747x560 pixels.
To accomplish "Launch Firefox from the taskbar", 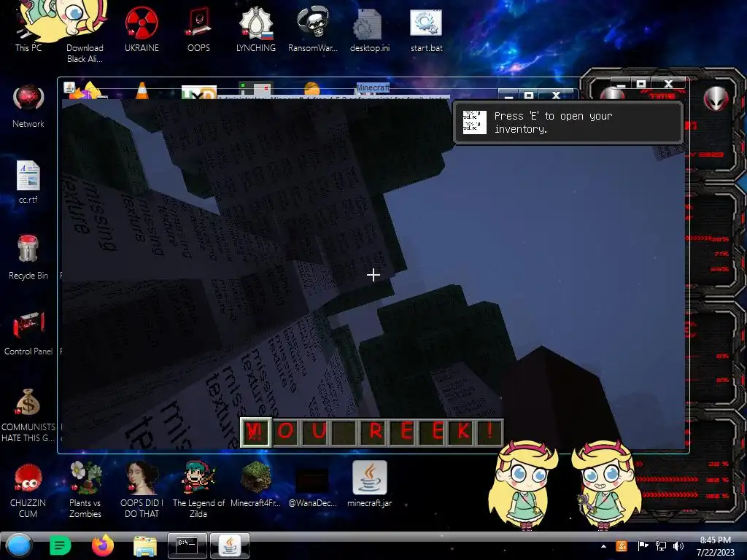I will pyautogui.click(x=102, y=545).
